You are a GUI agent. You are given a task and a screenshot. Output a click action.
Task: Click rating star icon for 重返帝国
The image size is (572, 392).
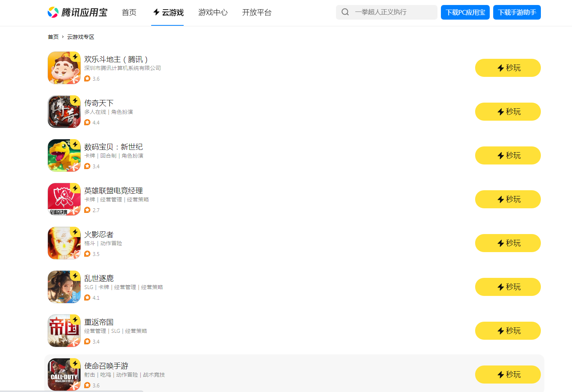point(87,341)
